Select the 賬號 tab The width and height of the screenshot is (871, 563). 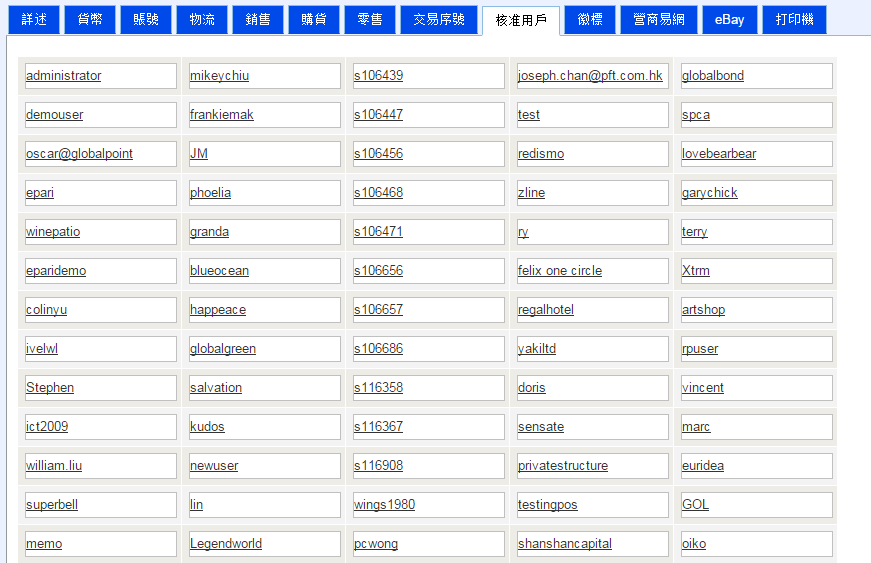146,19
